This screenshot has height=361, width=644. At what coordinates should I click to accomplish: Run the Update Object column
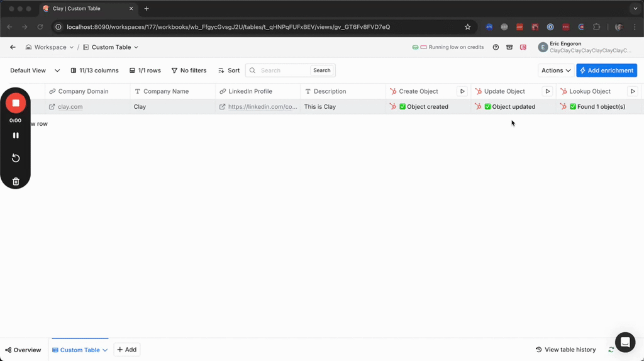click(547, 91)
